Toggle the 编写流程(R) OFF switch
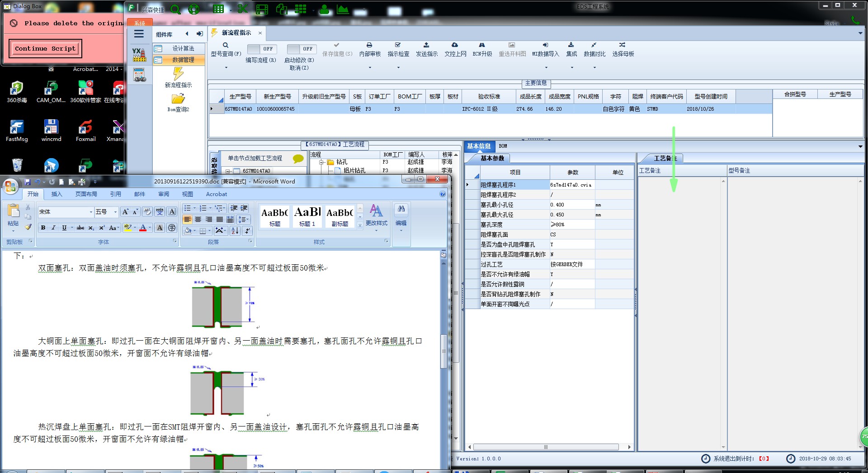 coord(262,49)
